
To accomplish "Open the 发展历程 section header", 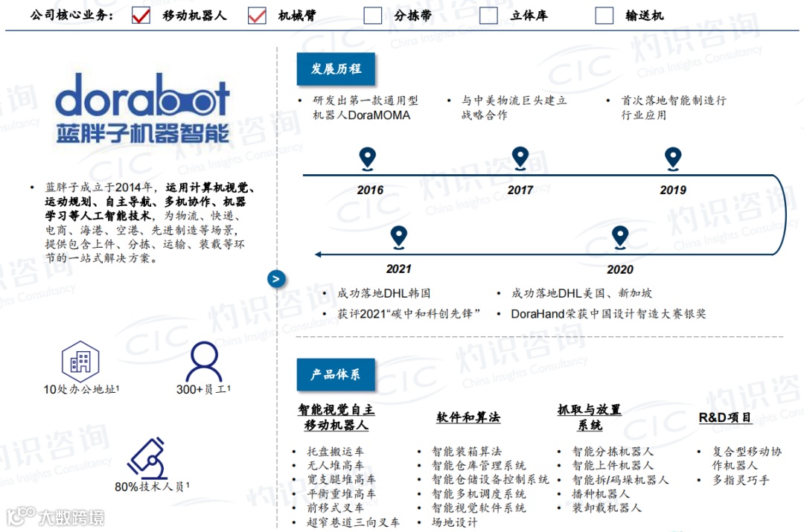I will (336, 68).
